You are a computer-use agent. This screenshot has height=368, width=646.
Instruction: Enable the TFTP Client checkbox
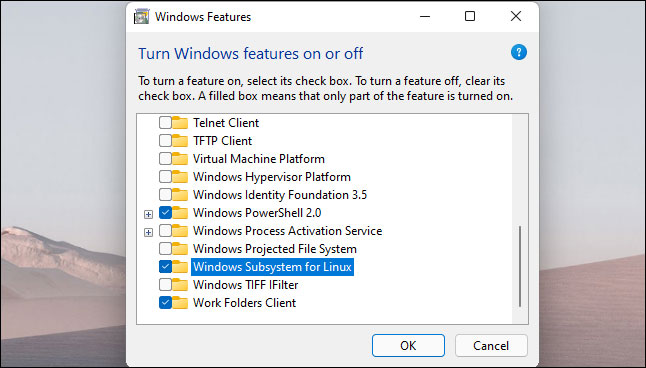tap(165, 141)
